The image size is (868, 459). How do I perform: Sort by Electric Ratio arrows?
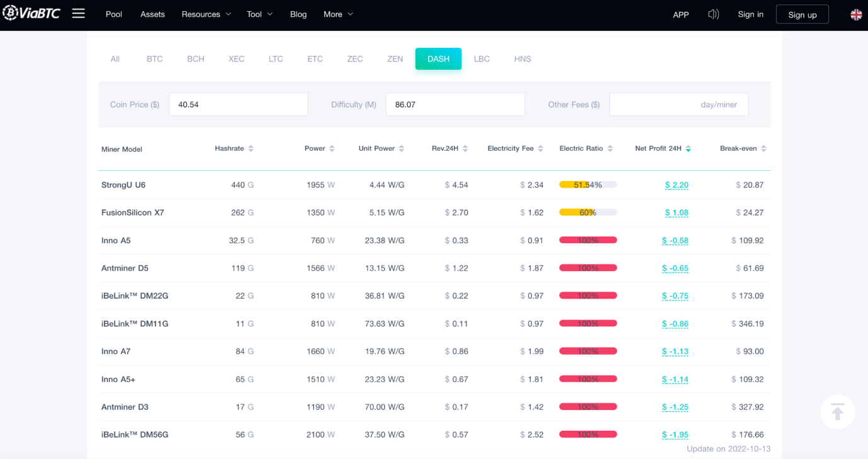[609, 148]
